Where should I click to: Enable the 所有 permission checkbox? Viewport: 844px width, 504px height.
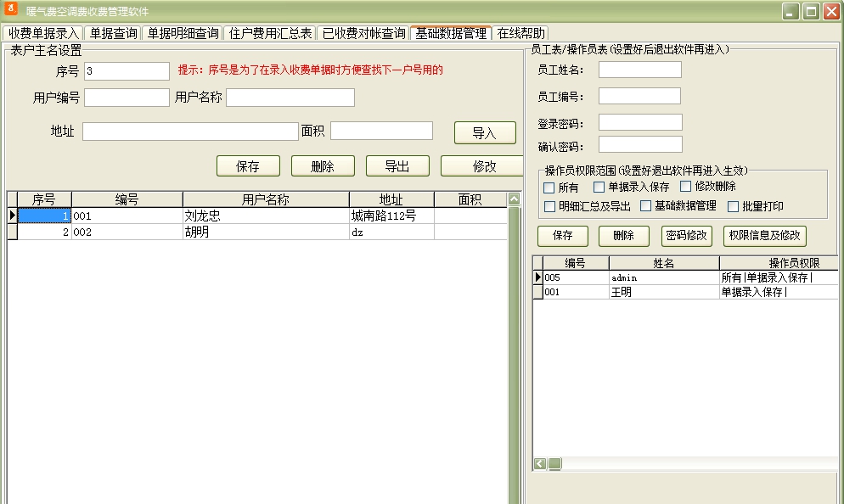pos(549,187)
